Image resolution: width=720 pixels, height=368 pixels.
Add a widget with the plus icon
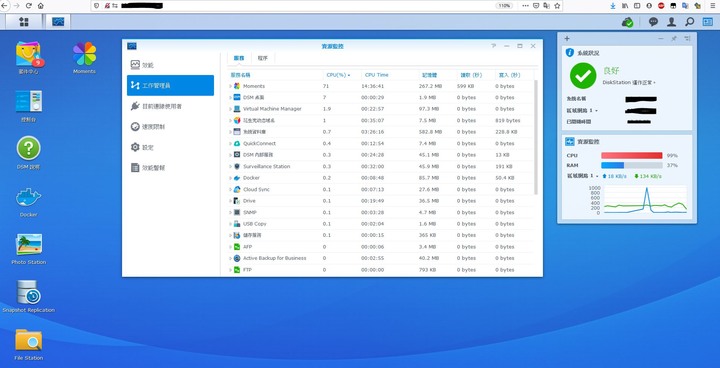(x=567, y=39)
